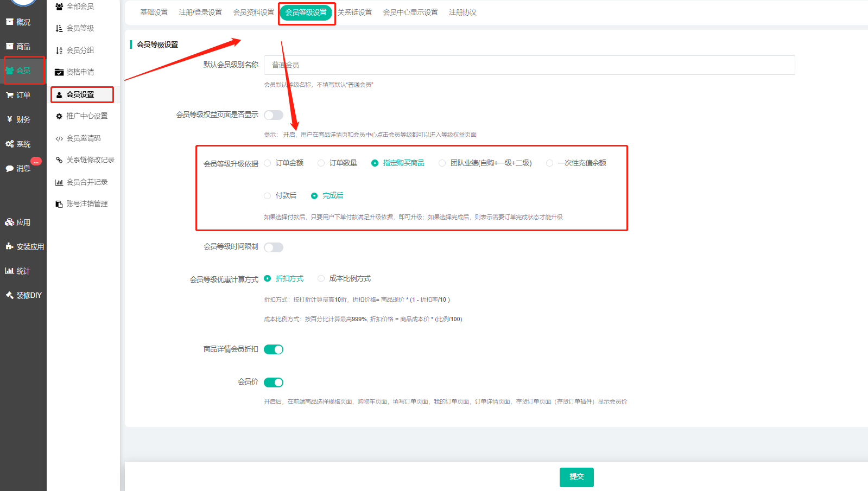
Task: Click the 会员等级 sort icon
Action: [x=59, y=28]
